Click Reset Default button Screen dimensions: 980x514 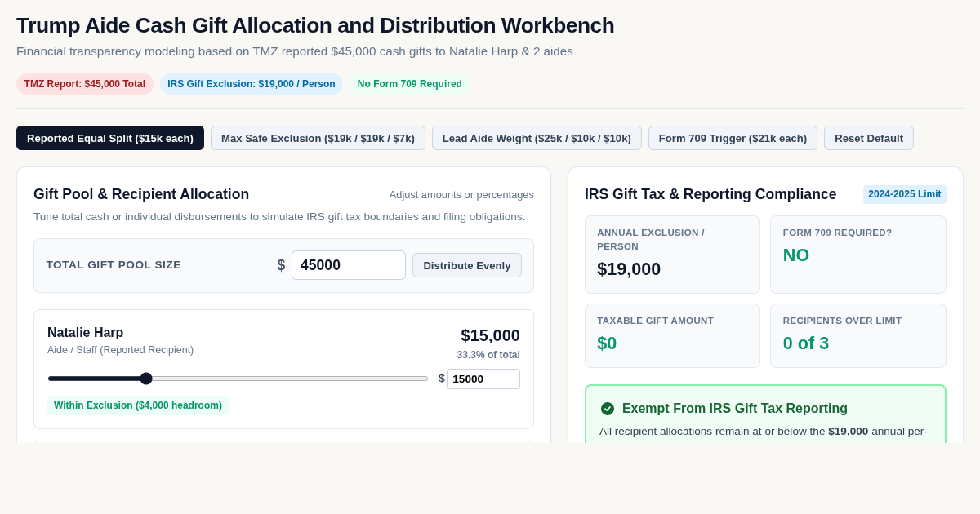pos(869,138)
